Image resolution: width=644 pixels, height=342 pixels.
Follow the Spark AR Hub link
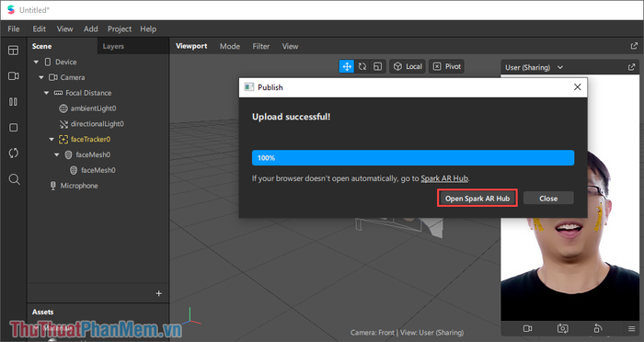point(444,178)
